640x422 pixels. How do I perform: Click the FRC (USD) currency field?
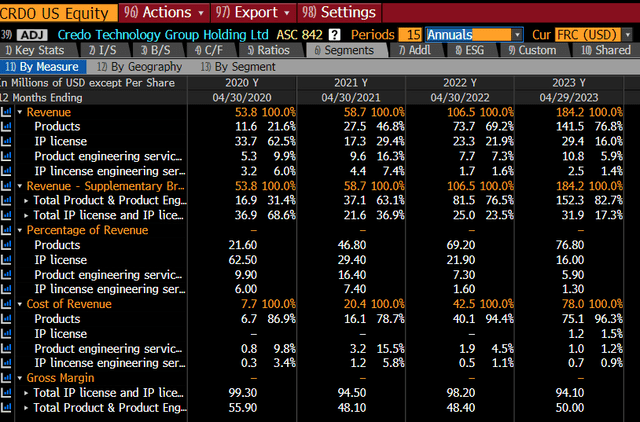tap(587, 35)
